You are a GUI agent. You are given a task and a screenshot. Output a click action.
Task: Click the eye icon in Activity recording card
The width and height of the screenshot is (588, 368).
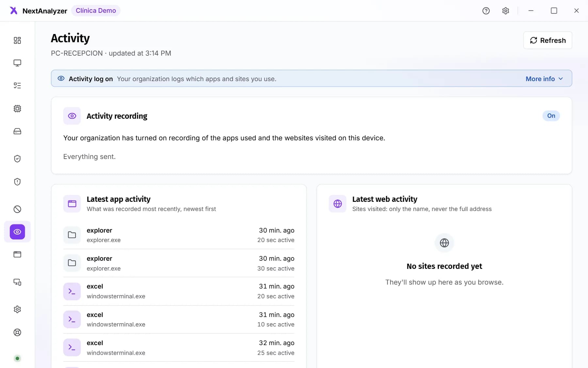(x=72, y=116)
